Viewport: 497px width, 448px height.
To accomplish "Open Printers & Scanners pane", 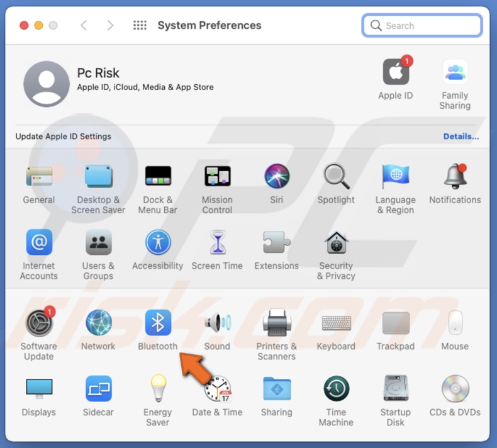I will [276, 323].
